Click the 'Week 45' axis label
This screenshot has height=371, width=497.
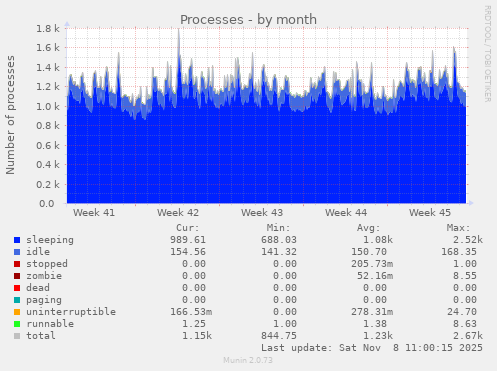tap(430, 213)
